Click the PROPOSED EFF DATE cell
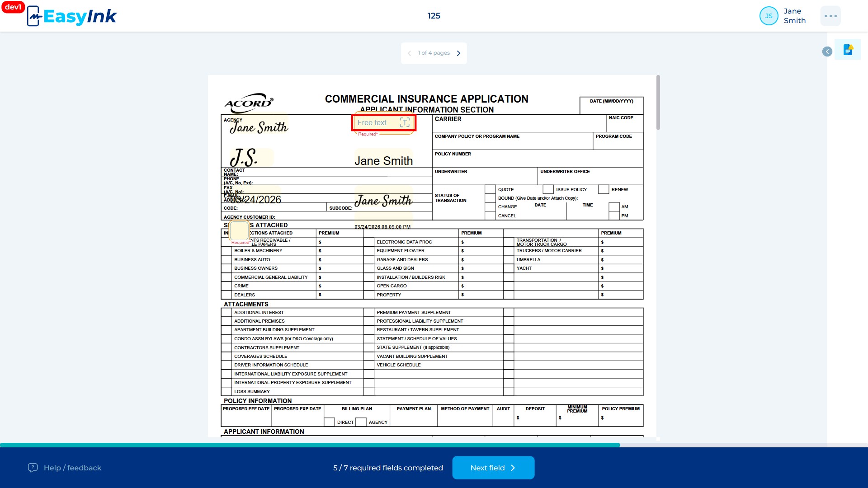Image resolution: width=868 pixels, height=488 pixels. pyautogui.click(x=246, y=415)
